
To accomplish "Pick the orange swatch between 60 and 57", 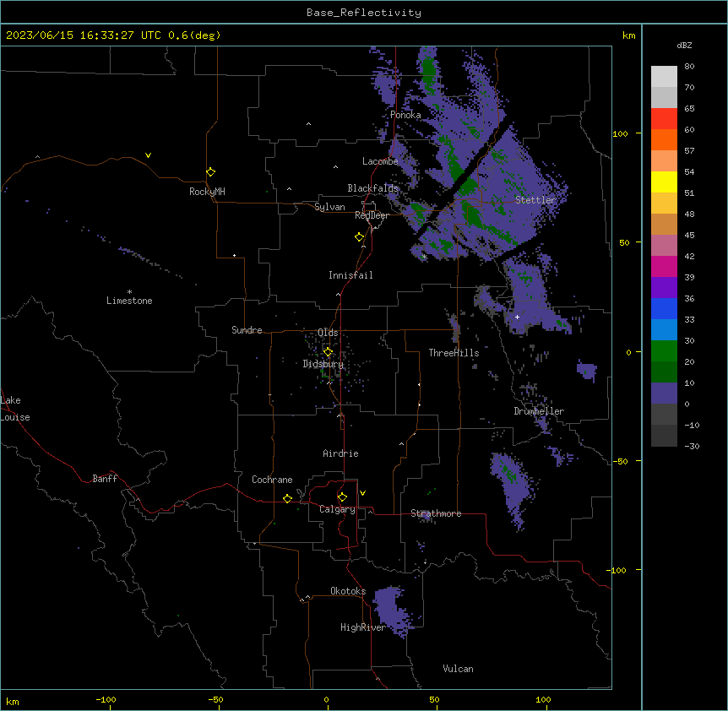I will pos(664,139).
